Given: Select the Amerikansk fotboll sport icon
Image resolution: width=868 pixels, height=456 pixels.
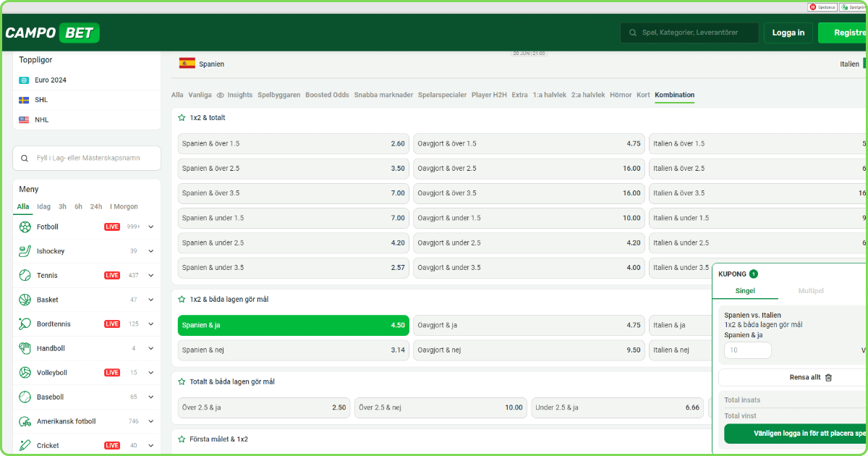Looking at the screenshot, I should [x=25, y=421].
